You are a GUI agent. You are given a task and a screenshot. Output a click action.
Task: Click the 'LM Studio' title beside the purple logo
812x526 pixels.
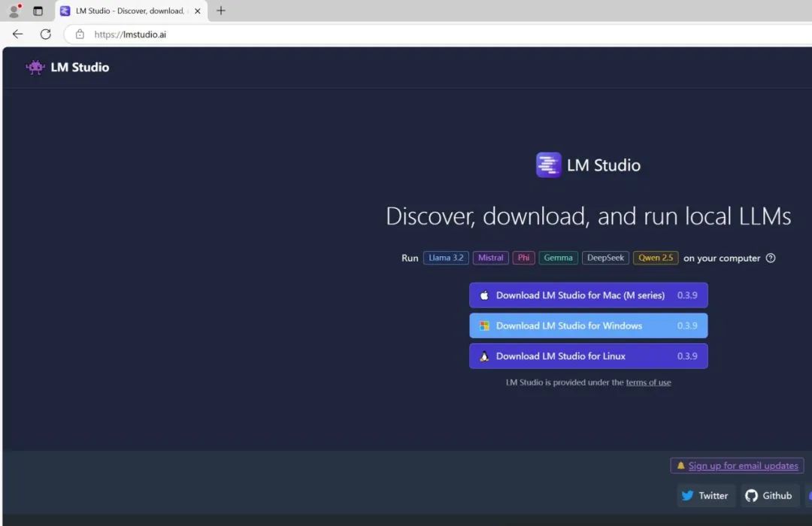pyautogui.click(x=603, y=165)
